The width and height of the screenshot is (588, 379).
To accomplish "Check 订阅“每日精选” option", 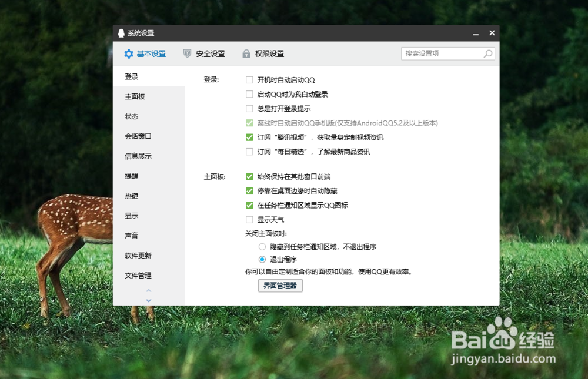I will (249, 152).
